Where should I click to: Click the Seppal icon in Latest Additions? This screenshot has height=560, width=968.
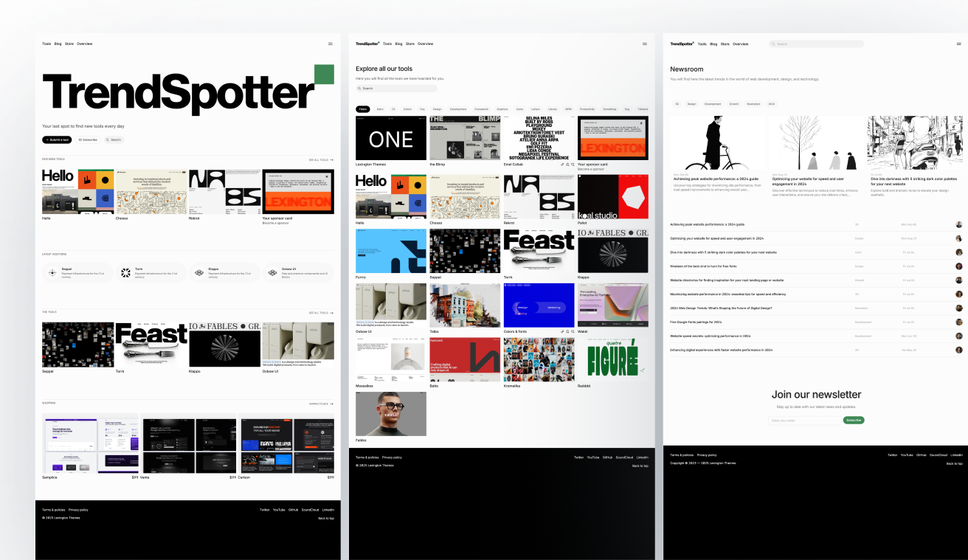click(x=52, y=272)
